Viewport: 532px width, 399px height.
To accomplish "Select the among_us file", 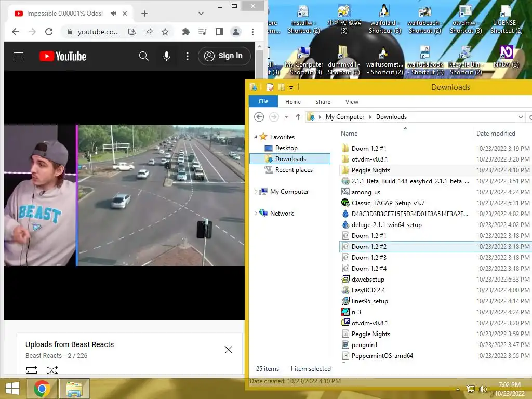I will click(x=366, y=192).
